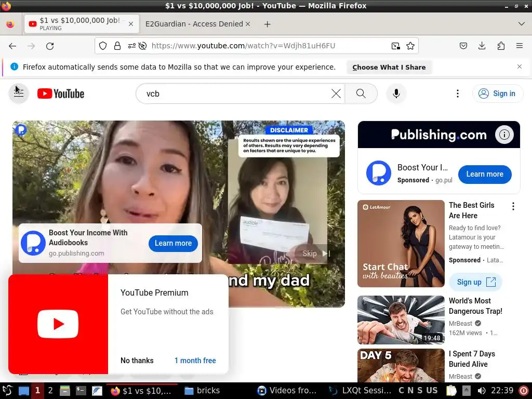
Task: Bookmark this page with the star icon
Action: (410, 46)
